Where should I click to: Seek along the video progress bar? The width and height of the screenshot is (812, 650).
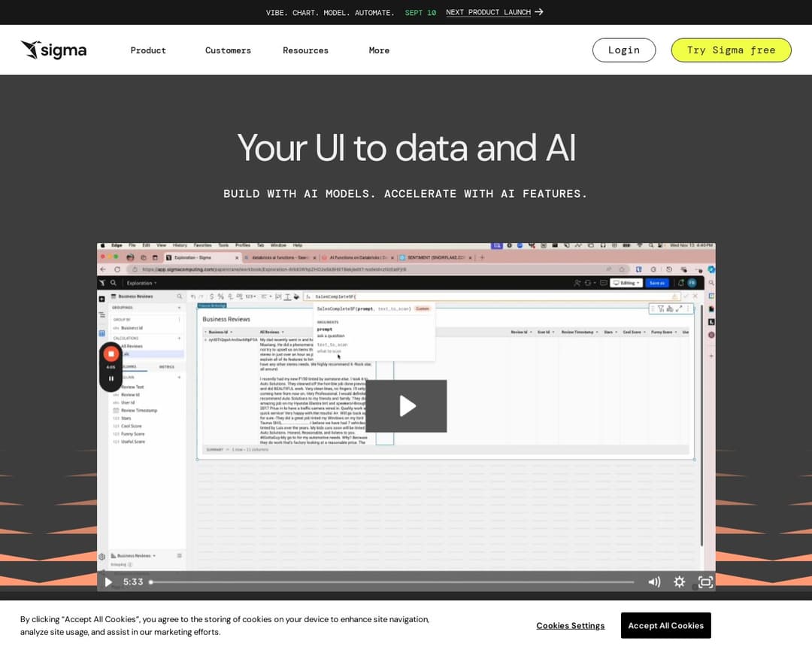click(x=391, y=582)
